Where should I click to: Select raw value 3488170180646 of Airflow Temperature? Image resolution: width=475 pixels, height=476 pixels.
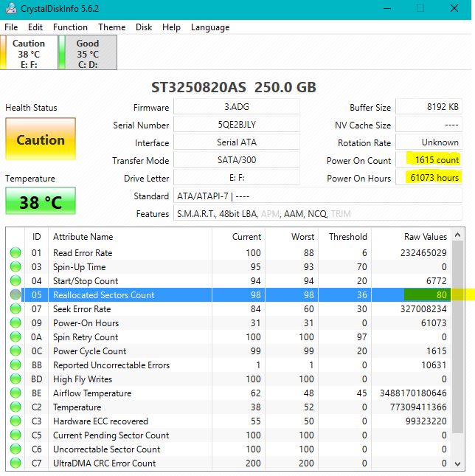coord(413,393)
